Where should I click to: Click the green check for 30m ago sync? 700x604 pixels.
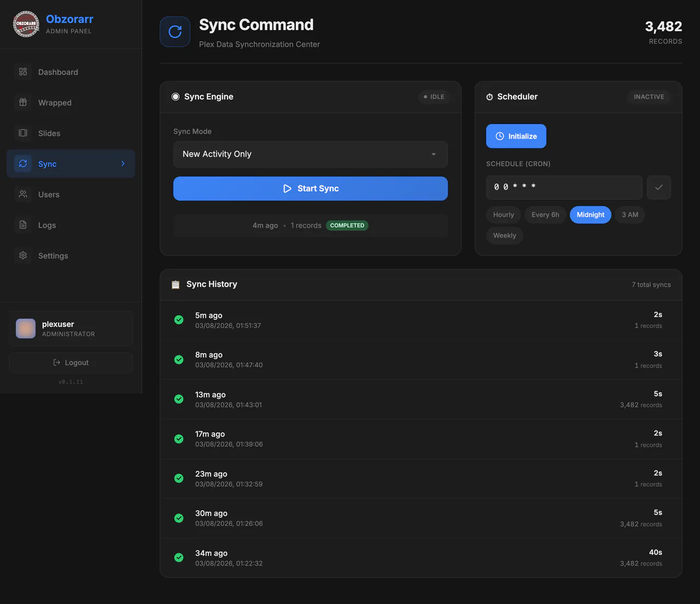179,518
